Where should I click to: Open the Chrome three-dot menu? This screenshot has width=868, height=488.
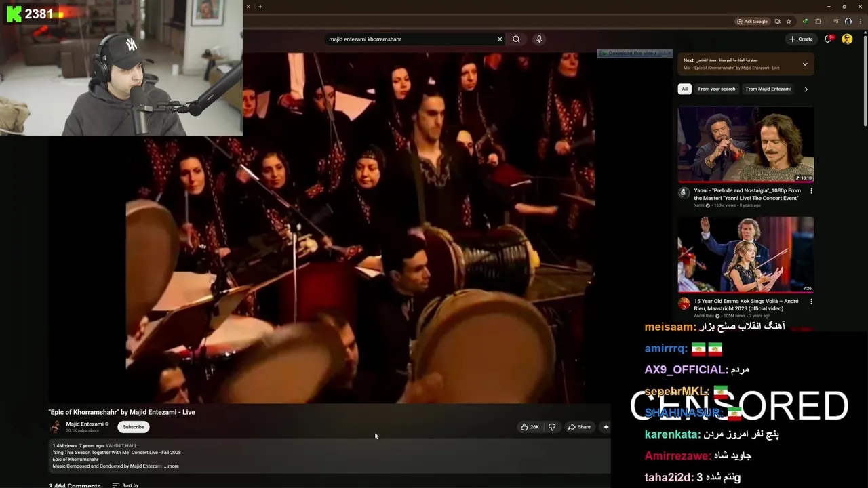click(859, 21)
